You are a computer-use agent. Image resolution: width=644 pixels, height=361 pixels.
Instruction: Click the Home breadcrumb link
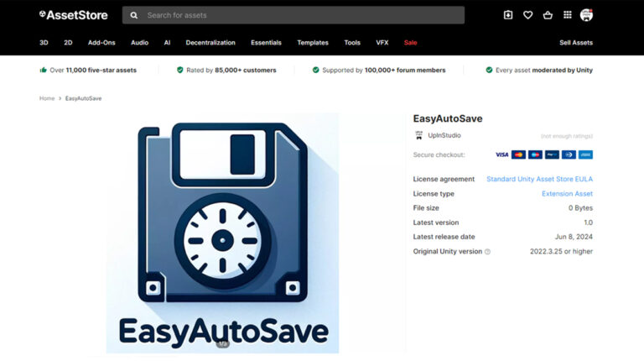click(x=47, y=98)
